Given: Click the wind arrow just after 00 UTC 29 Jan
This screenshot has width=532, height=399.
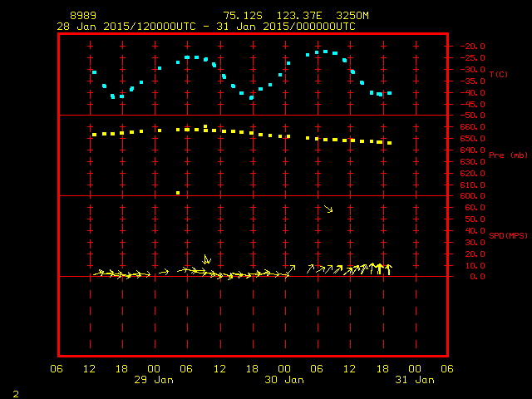Looking at the screenshot, I should tap(164, 272).
